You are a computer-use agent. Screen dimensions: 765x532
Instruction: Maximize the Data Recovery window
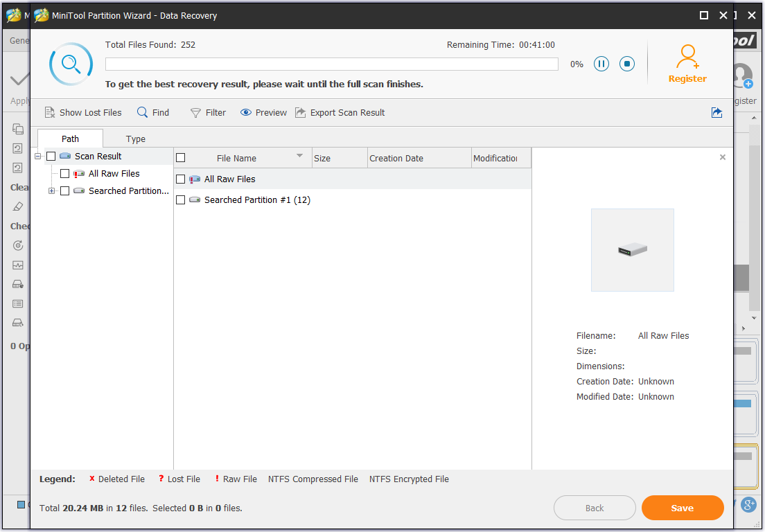coord(703,15)
